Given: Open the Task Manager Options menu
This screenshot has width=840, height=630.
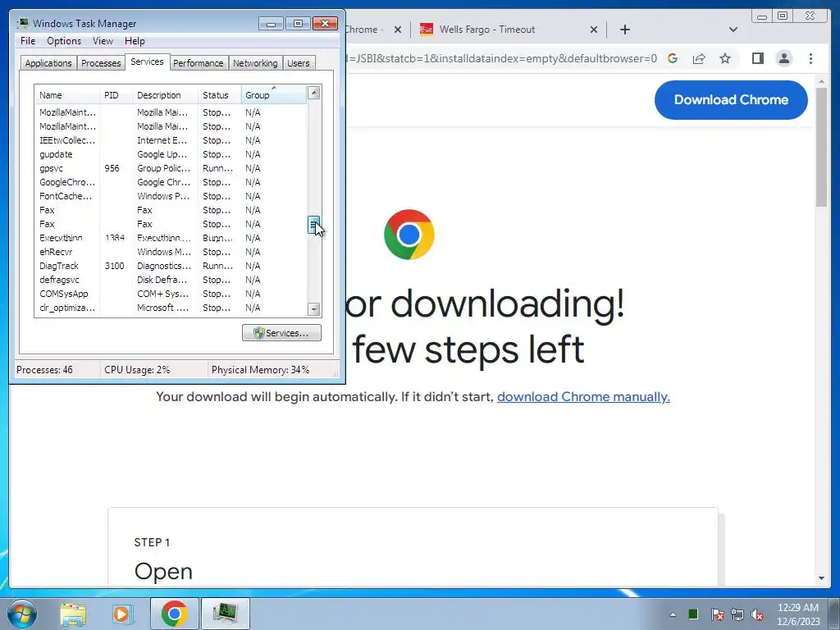Looking at the screenshot, I should pyautogui.click(x=64, y=41).
